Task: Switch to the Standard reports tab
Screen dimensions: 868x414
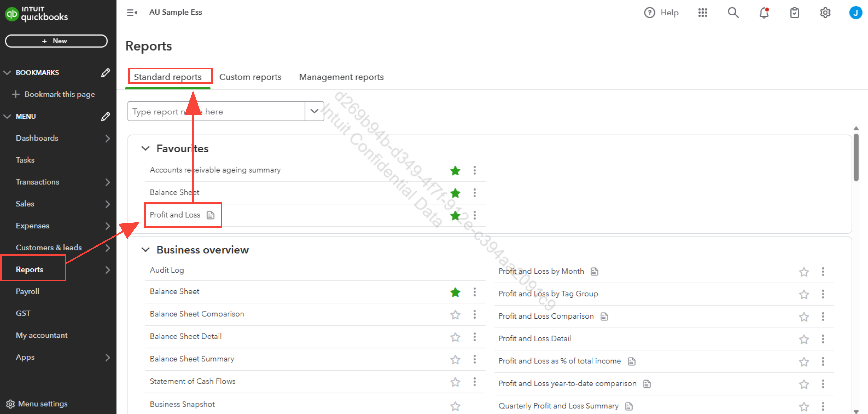Action: 168,77
